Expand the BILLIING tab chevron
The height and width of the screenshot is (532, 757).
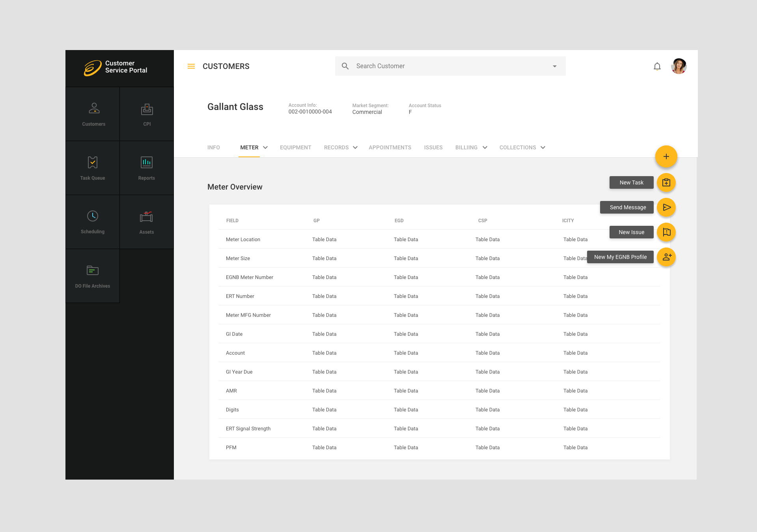tap(485, 147)
